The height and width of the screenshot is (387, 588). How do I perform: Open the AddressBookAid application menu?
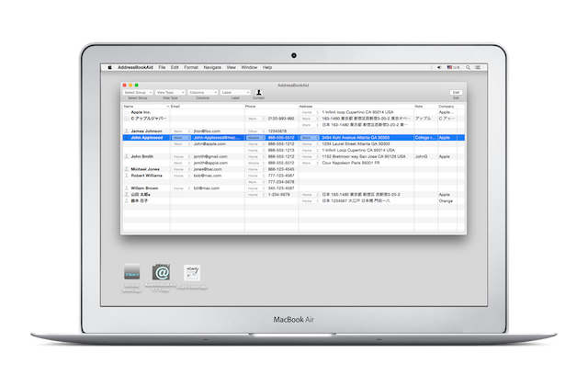135,68
